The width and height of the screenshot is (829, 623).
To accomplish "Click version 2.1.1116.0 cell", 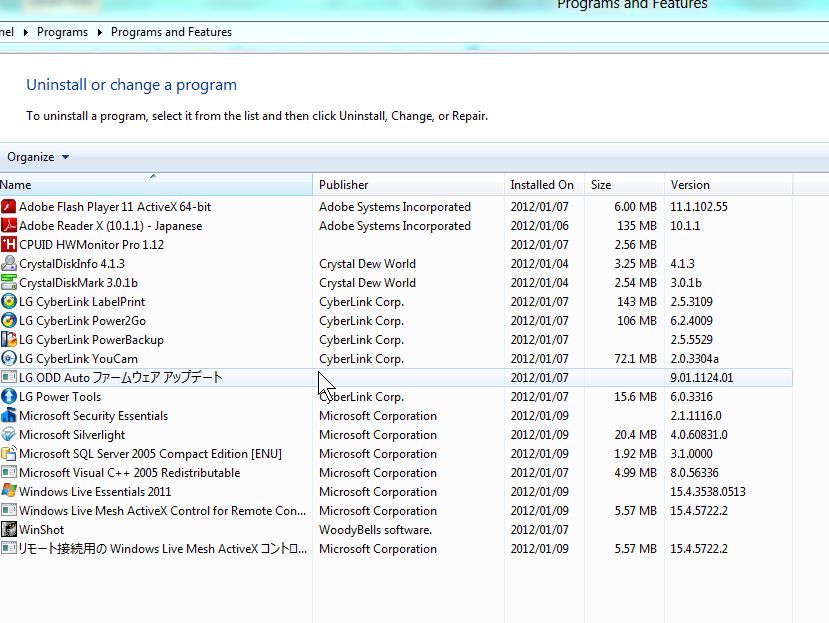I will pyautogui.click(x=696, y=416).
